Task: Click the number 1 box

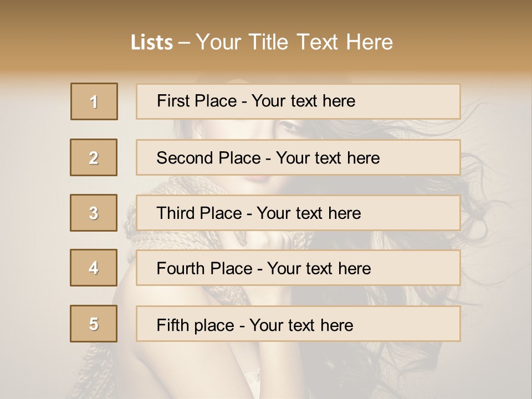Action: [x=94, y=101]
